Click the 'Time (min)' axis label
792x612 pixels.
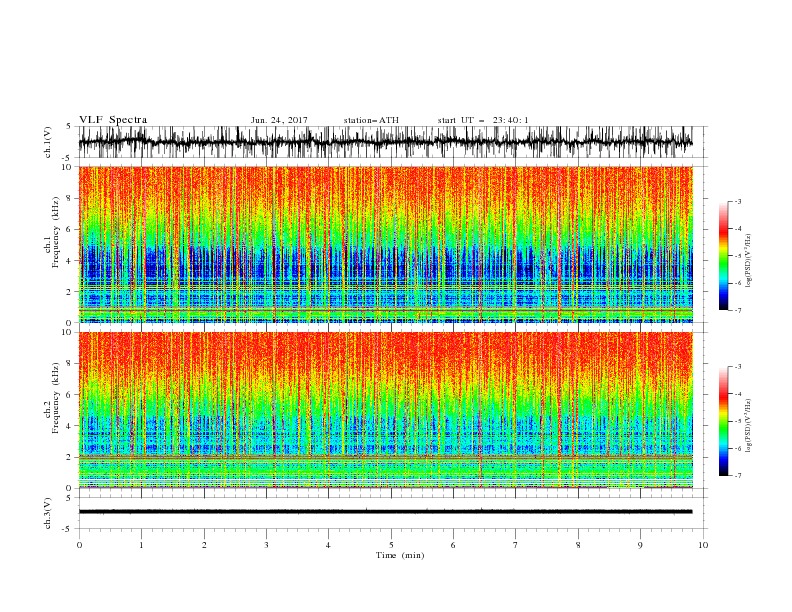click(400, 555)
